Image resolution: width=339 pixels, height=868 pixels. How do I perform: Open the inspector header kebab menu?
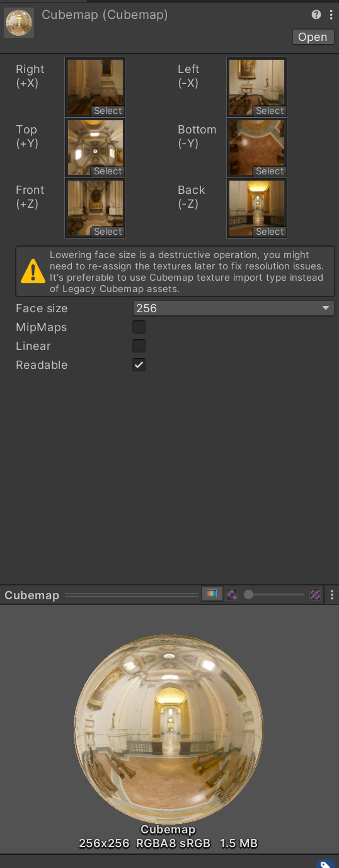331,14
